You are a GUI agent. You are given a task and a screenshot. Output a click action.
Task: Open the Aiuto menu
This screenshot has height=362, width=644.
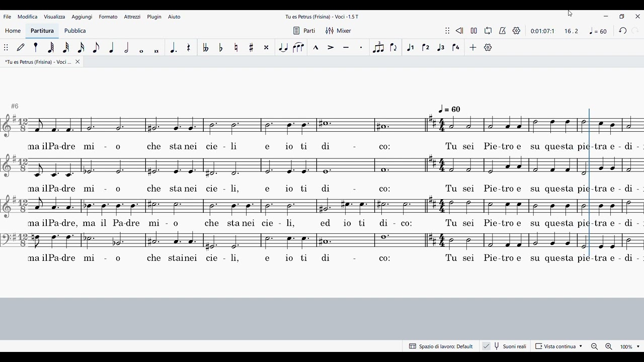174,17
